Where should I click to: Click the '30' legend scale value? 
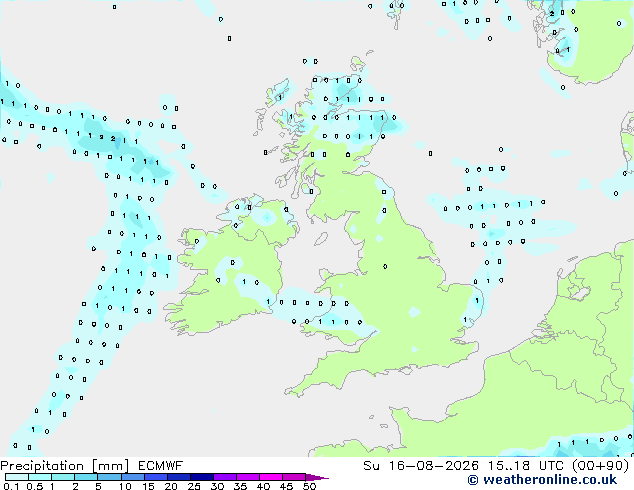pyautogui.click(x=217, y=486)
